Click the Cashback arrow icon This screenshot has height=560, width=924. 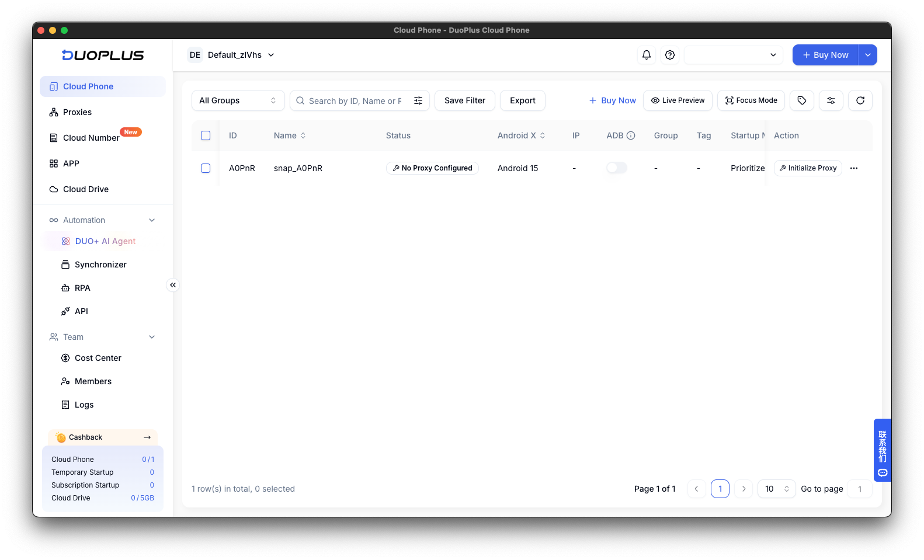(x=147, y=437)
